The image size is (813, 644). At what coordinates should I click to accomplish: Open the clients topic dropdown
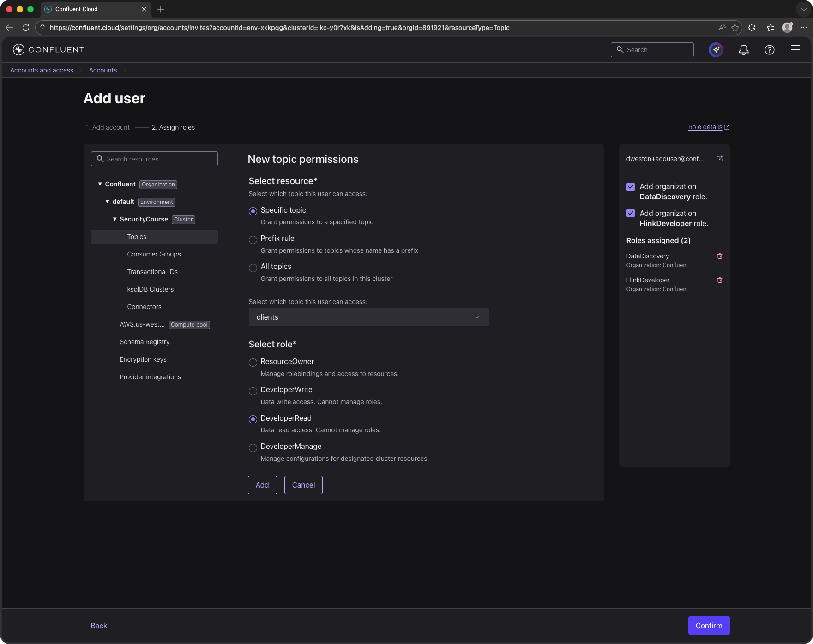368,317
